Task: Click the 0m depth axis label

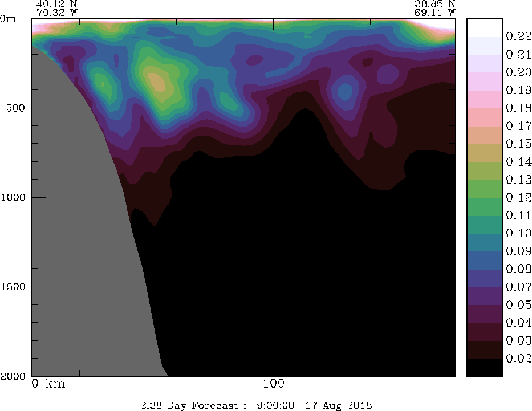Action: pos(8,19)
